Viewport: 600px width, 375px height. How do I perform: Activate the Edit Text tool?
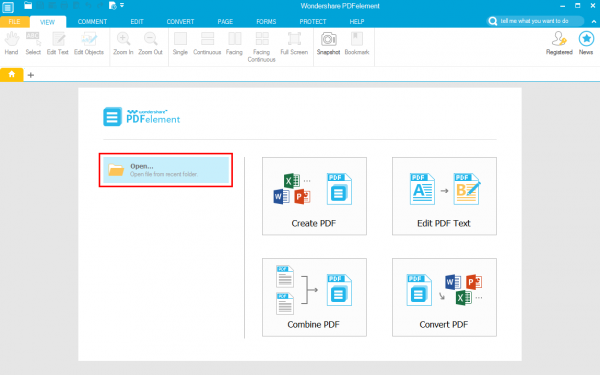(x=57, y=43)
